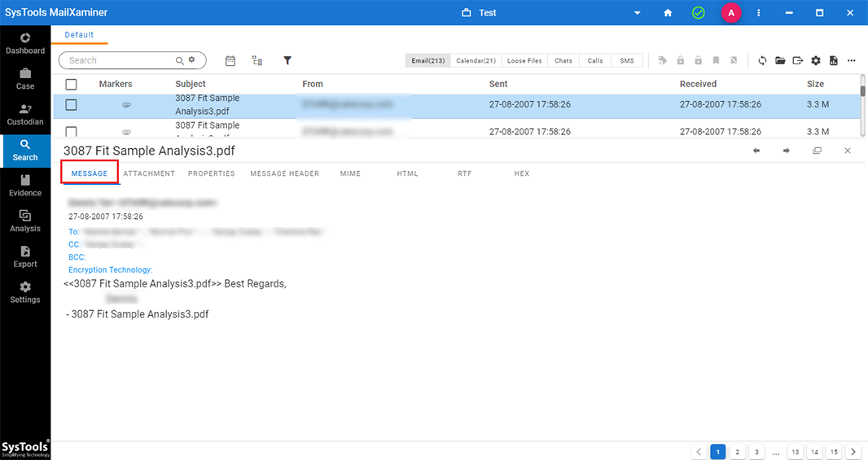Click the previous page chevron
Image resolution: width=868 pixels, height=460 pixels.
coord(699,452)
